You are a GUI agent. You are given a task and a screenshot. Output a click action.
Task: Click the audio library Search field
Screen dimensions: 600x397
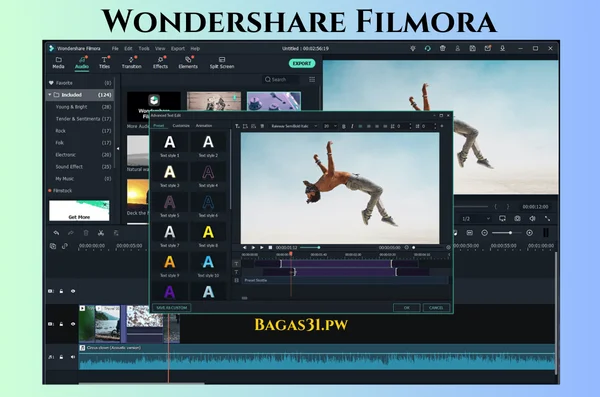click(281, 80)
